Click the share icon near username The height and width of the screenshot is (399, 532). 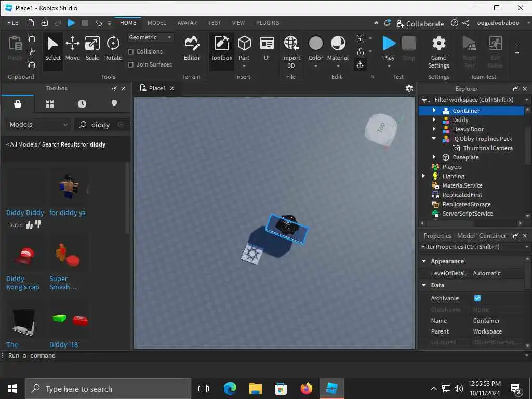coord(465,23)
